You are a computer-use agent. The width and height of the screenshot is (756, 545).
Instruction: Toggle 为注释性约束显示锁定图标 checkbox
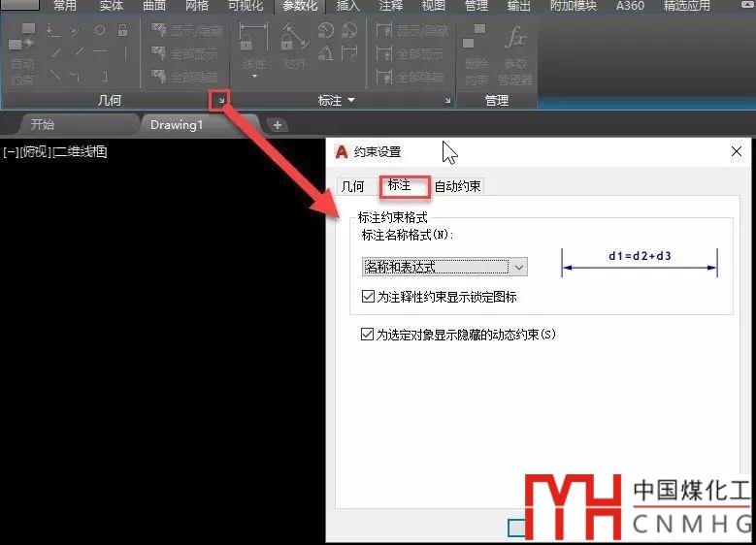369,297
